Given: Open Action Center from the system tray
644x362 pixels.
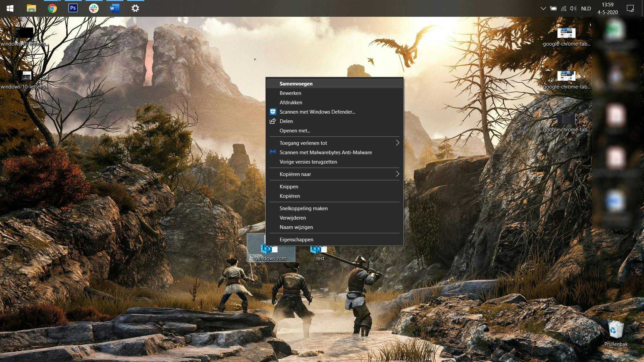Looking at the screenshot, I should [x=630, y=8].
